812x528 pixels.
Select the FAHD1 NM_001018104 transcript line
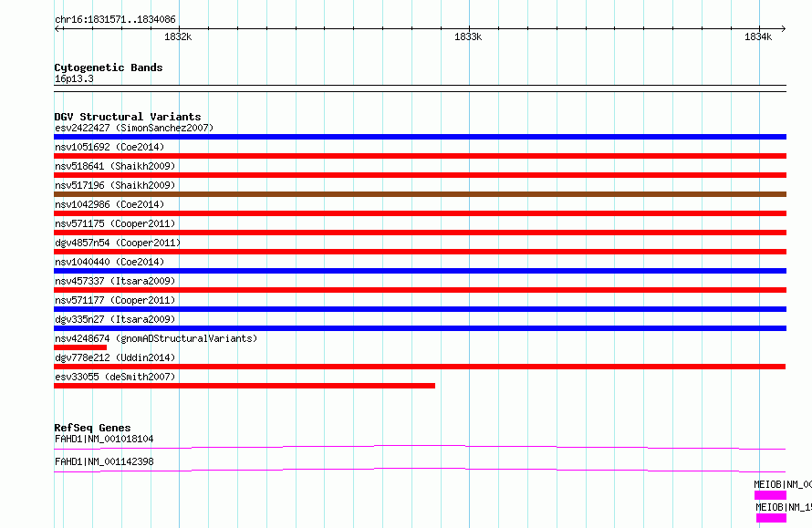coord(420,447)
